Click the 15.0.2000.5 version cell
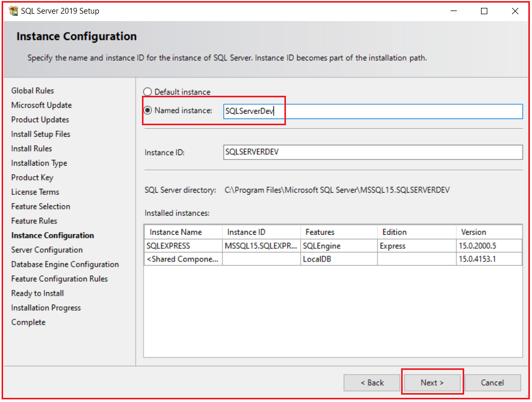Screen dimensions: 532x402 tap(489, 246)
